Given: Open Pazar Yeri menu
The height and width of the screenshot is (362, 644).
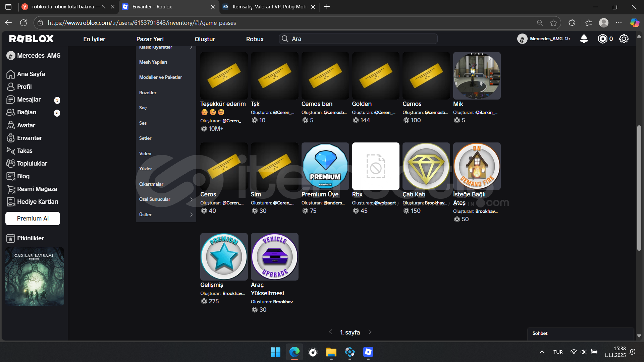Looking at the screenshot, I should pyautogui.click(x=150, y=39).
